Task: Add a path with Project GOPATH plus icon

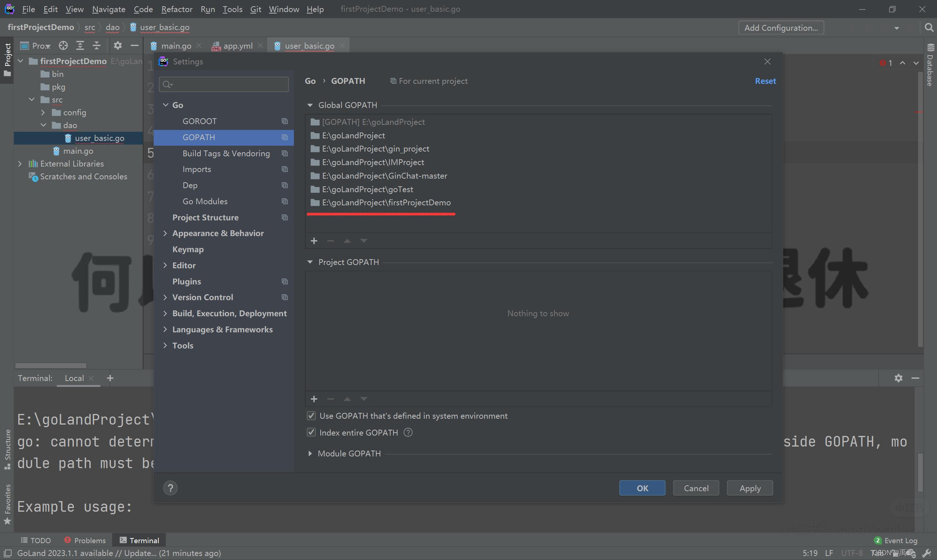Action: tap(314, 399)
